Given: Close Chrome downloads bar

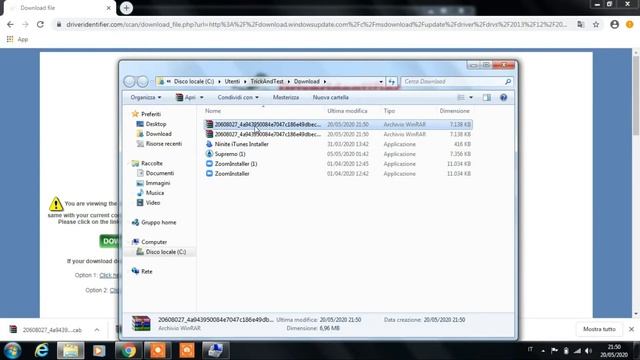Looking at the screenshot, I should [x=631, y=329].
